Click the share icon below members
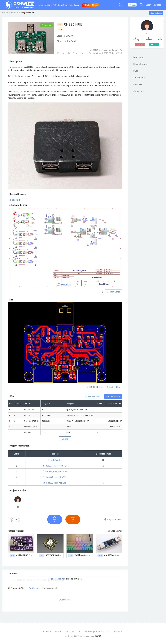Viewport: 166px width, 644px height. click(x=17, y=519)
